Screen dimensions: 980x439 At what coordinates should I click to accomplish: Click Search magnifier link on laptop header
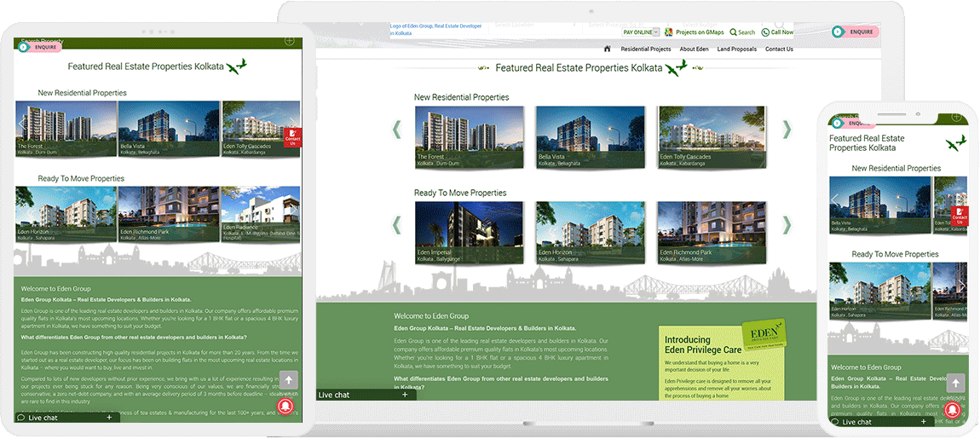click(742, 32)
